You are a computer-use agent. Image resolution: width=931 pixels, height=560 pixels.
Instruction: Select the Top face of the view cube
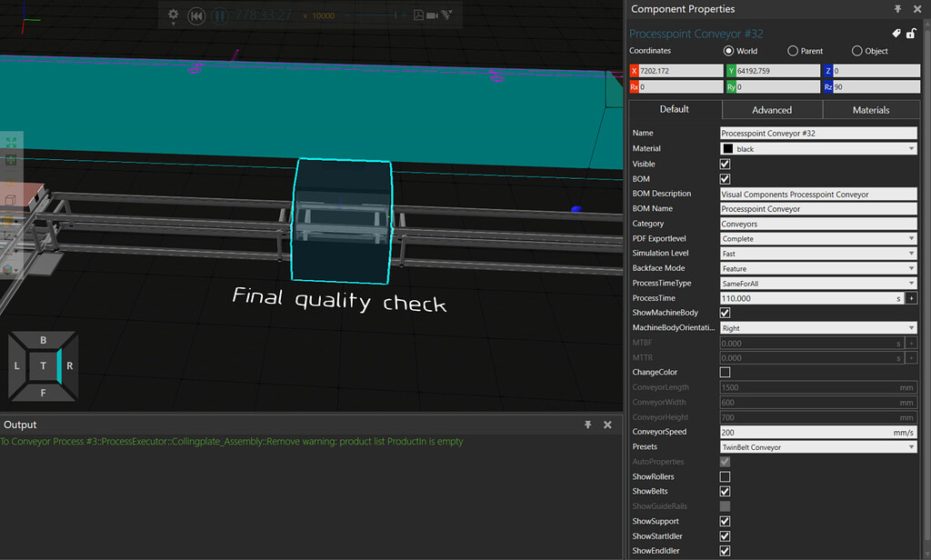coord(42,365)
